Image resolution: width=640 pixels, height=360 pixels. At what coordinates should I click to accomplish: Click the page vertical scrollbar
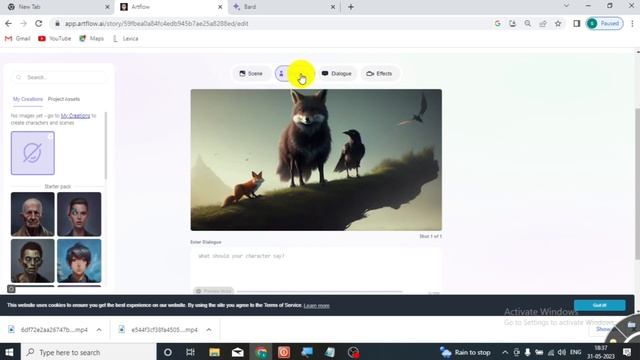tap(638, 184)
